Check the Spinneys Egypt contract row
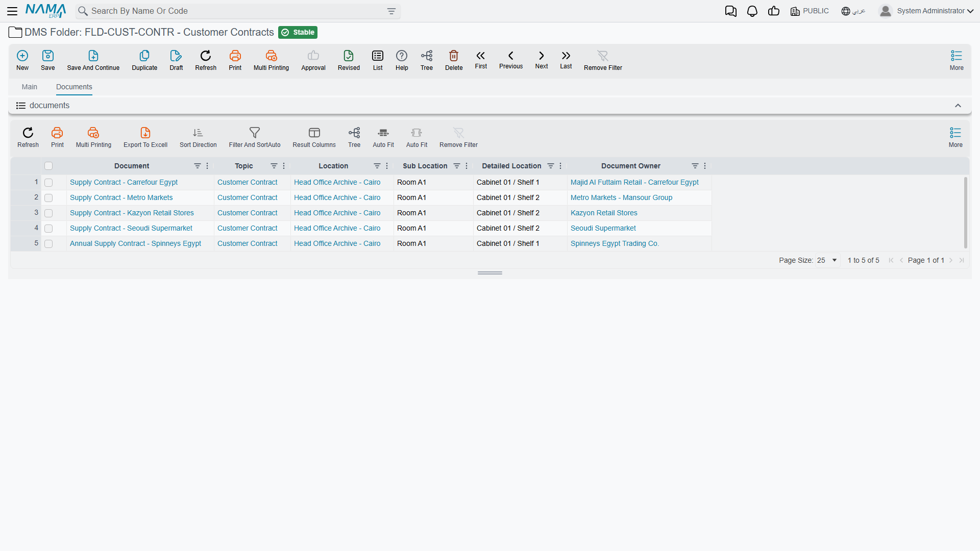Viewport: 980px width, 551px height. [x=48, y=244]
